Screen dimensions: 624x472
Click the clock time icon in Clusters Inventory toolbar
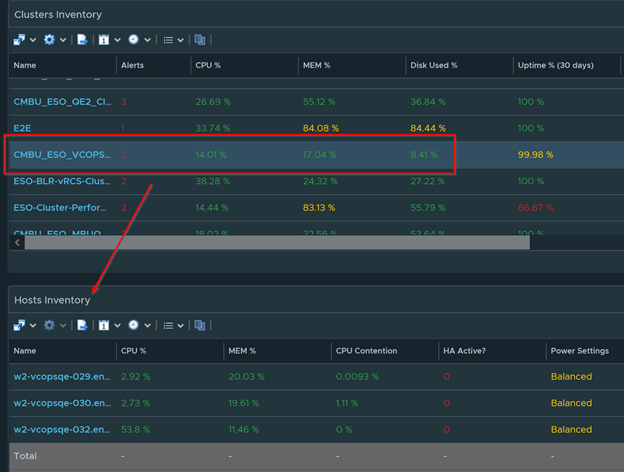click(x=134, y=40)
